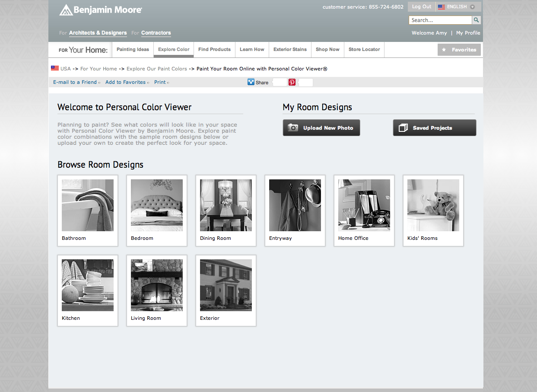Click the search magnifier icon

click(x=476, y=20)
